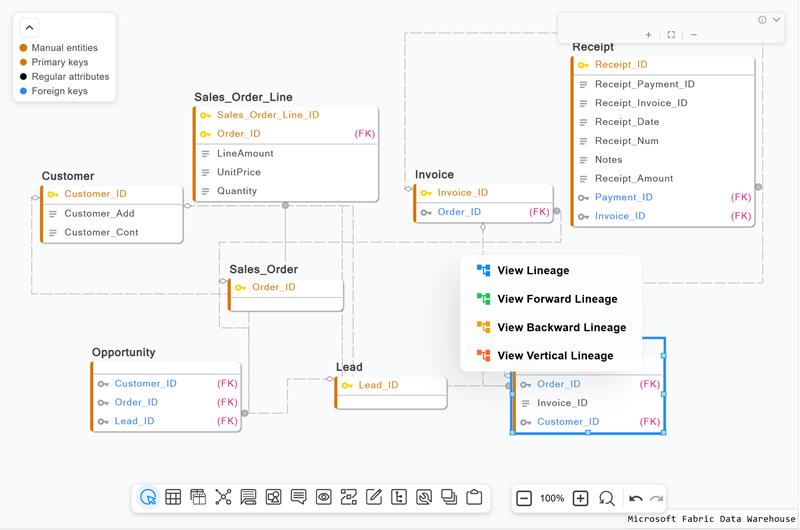Click the Customer_Cont attribute row
Viewport: 800px width, 530px height.
click(112, 232)
